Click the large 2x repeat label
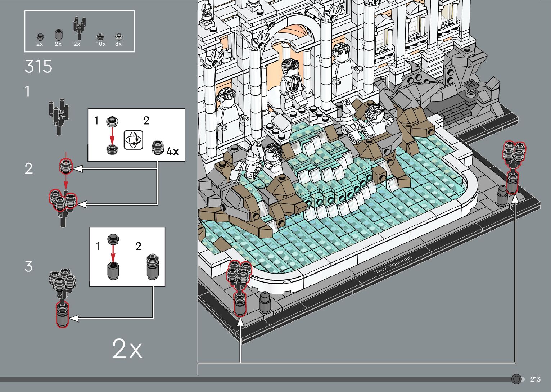Screen dimensions: 551x392 click(x=127, y=348)
